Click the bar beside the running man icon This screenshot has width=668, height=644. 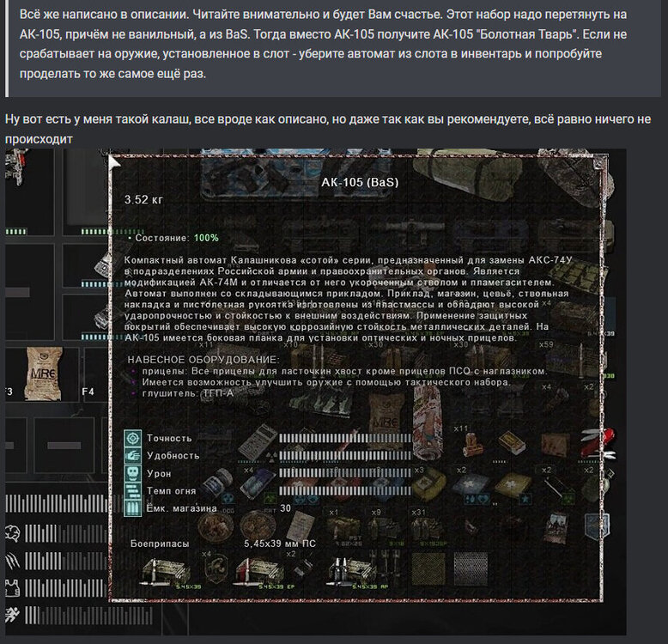point(88,616)
